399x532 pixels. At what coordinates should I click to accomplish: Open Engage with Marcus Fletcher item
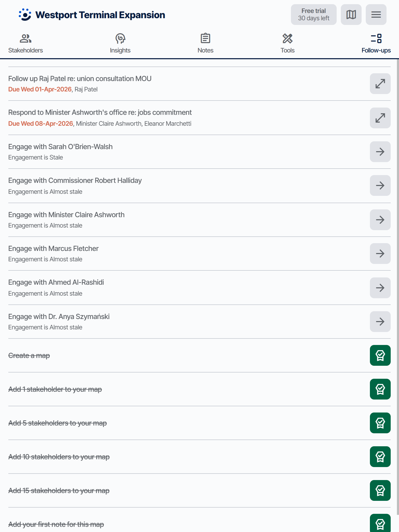tap(380, 253)
